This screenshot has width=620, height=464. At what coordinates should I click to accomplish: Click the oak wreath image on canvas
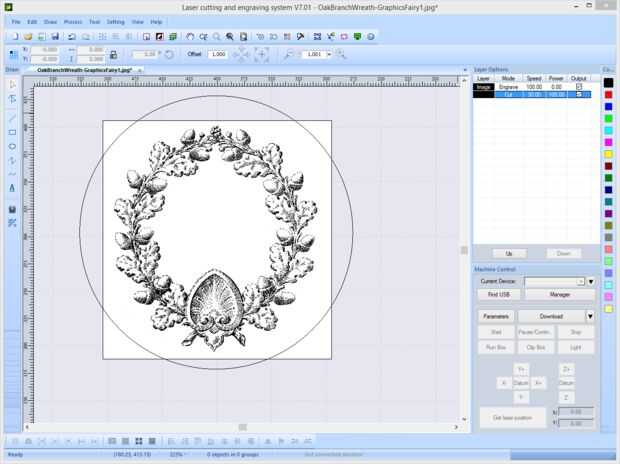pos(217,240)
